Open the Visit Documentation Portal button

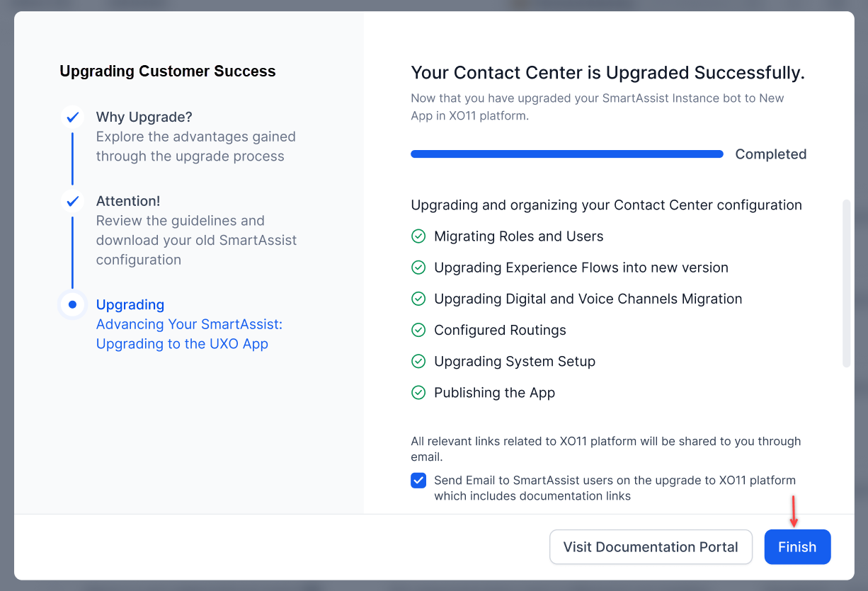651,547
